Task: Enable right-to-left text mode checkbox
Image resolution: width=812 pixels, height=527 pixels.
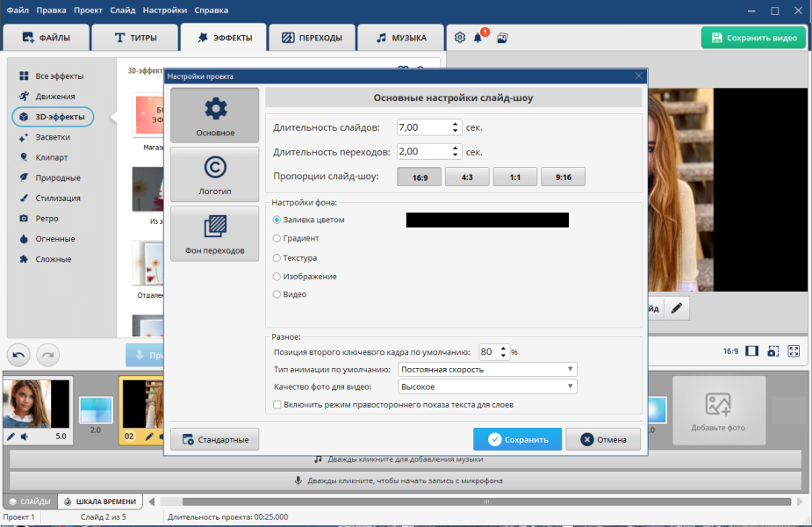Action: pos(277,405)
